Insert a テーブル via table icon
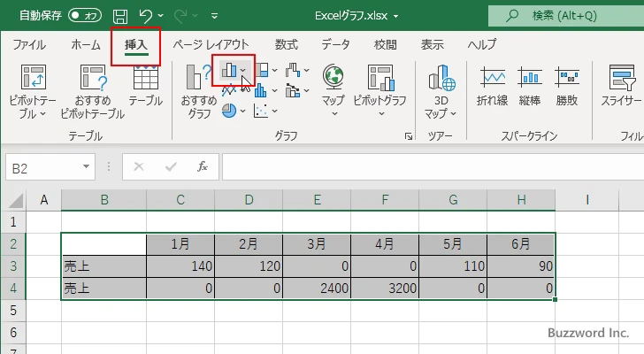Screen dimensions: 644x354 click(x=145, y=77)
